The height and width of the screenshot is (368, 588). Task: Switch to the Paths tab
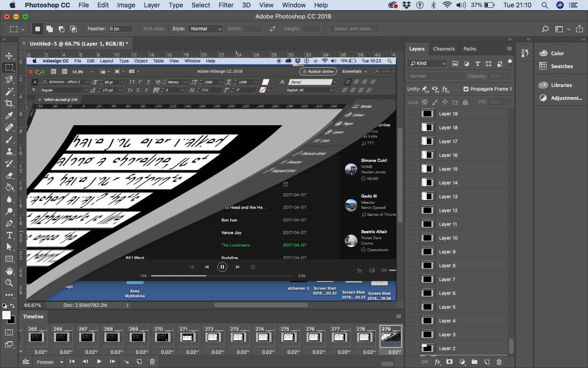(x=469, y=49)
